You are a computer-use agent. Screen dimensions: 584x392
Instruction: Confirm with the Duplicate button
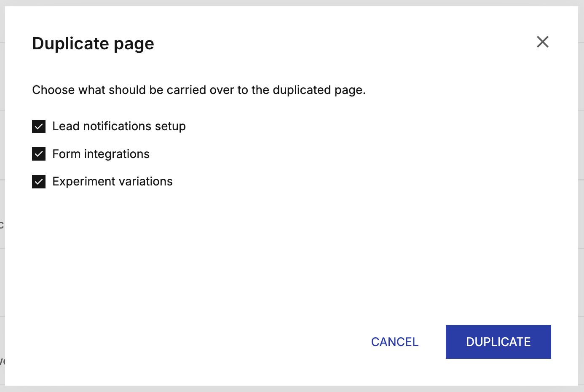click(498, 342)
